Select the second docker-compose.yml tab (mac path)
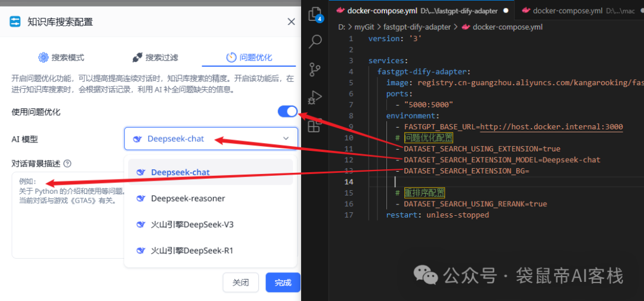The width and height of the screenshot is (644, 301). tap(579, 11)
